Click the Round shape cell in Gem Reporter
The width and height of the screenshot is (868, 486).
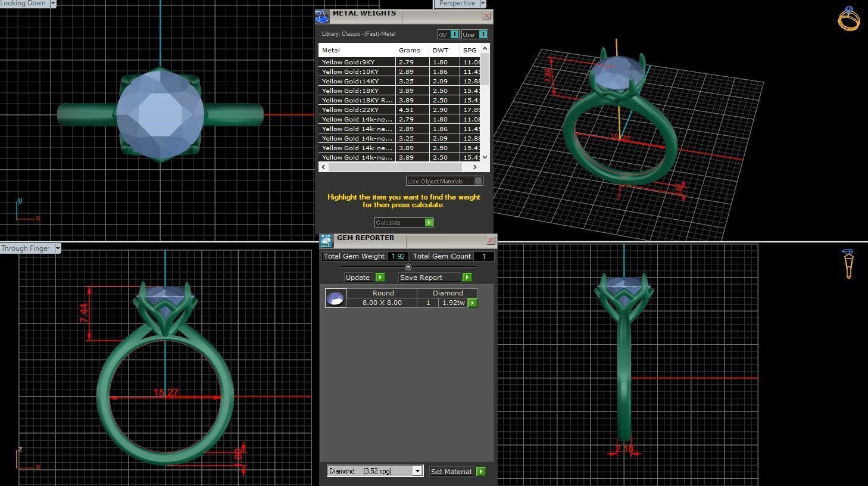point(383,293)
